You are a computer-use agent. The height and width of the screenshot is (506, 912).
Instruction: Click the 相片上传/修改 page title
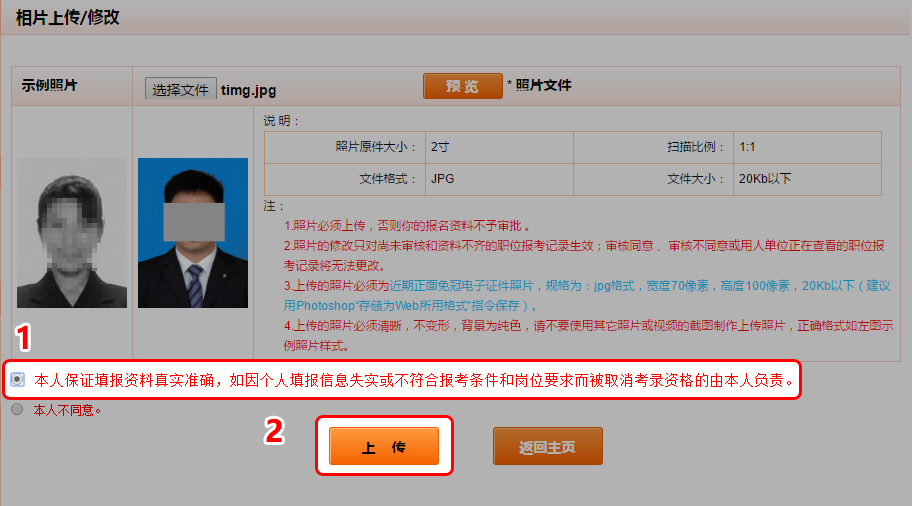coord(68,17)
